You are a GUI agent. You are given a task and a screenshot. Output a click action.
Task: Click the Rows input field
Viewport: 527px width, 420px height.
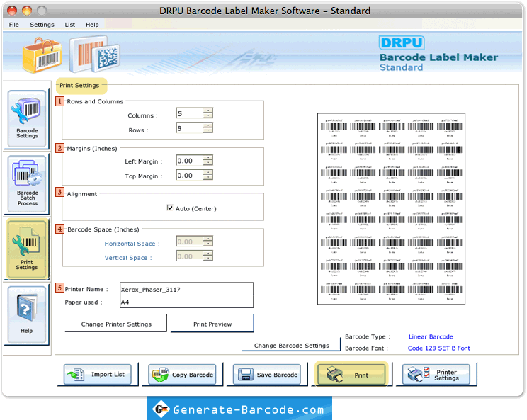[x=190, y=128]
